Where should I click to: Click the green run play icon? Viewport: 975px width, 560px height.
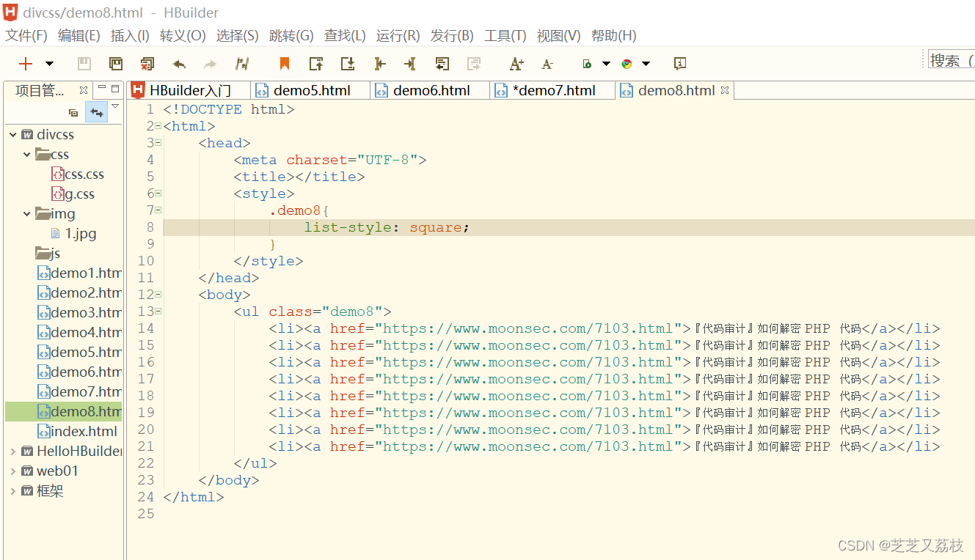[x=587, y=64]
